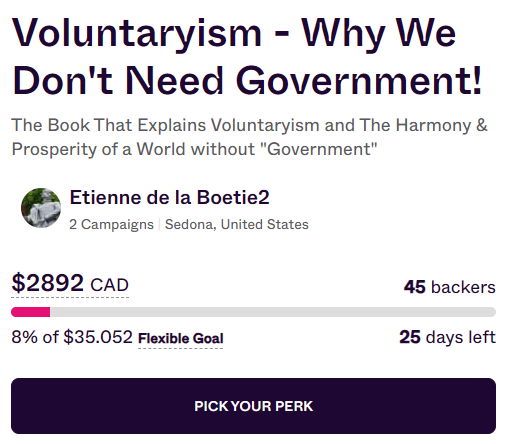The height and width of the screenshot is (444, 522).
Task: Click the campaign tagline about Voluntaryism
Action: [x=249, y=137]
